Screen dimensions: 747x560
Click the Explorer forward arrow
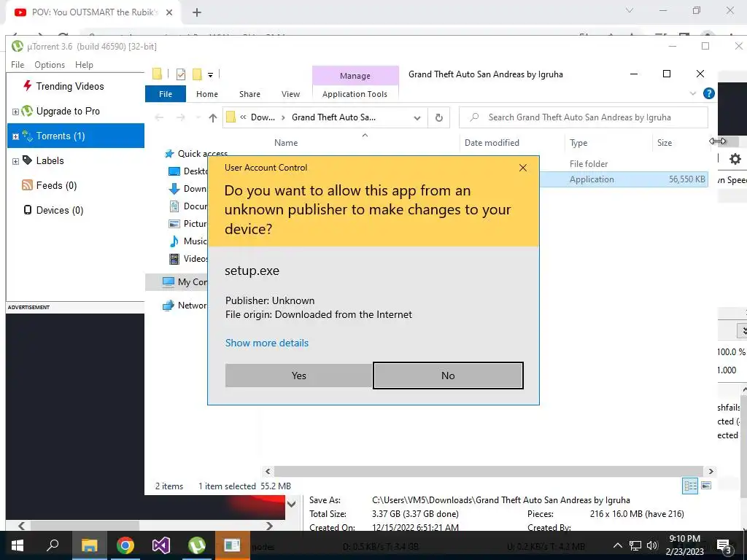click(181, 117)
